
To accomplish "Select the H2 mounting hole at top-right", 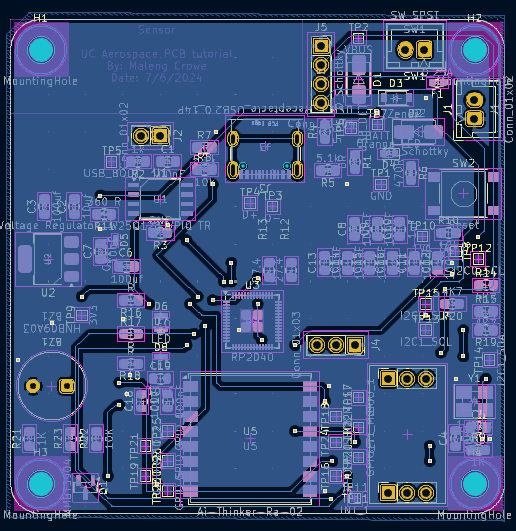I will [x=475, y=50].
